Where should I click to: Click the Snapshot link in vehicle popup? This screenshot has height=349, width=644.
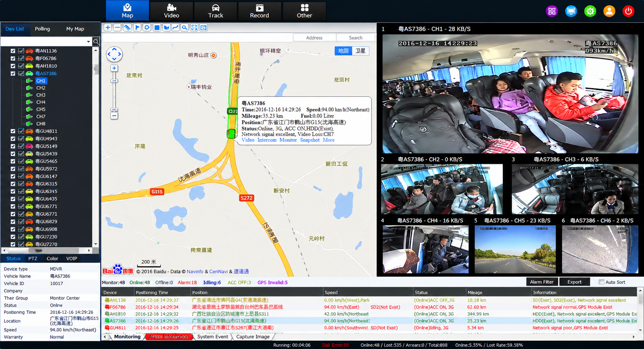click(x=310, y=140)
